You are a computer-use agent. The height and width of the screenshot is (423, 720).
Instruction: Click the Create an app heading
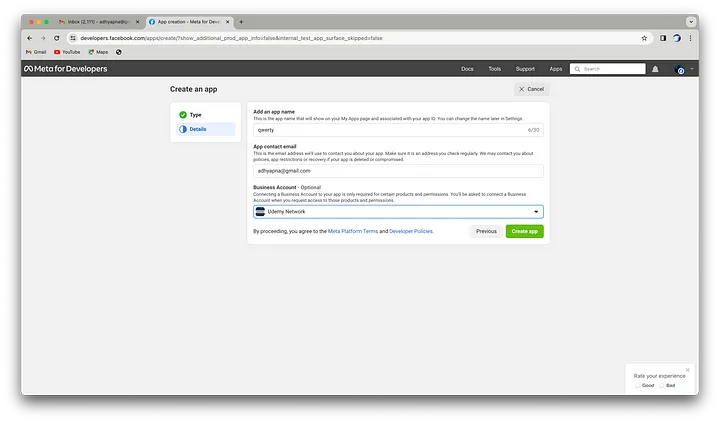[193, 89]
